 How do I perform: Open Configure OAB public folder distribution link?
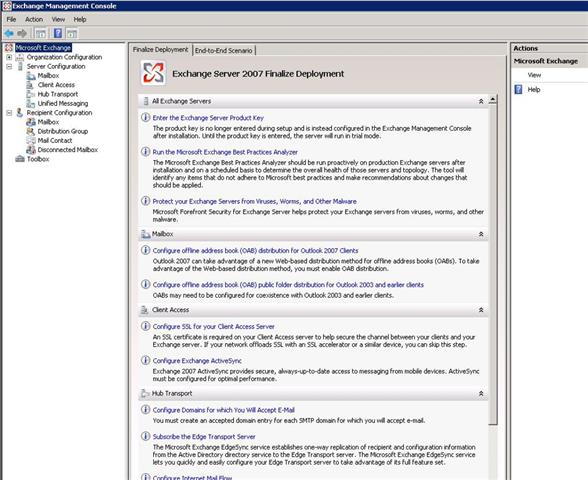[288, 285]
